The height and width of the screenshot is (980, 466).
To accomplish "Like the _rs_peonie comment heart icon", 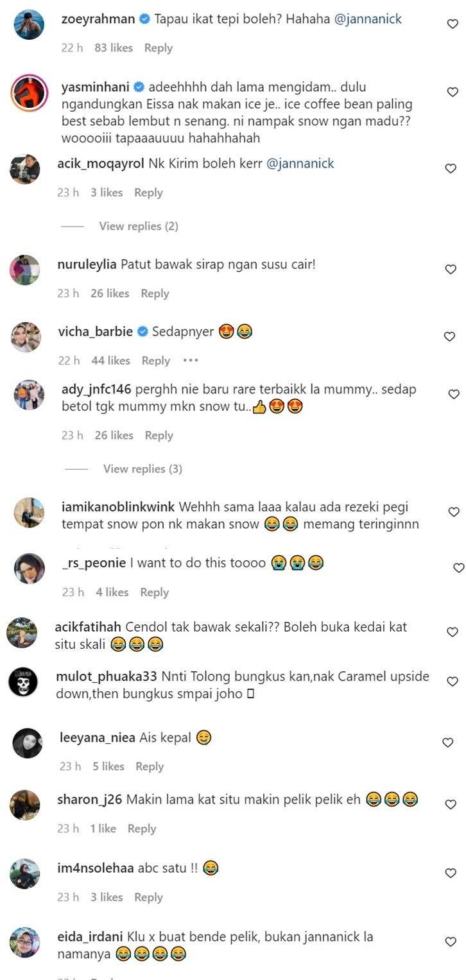I will [458, 568].
